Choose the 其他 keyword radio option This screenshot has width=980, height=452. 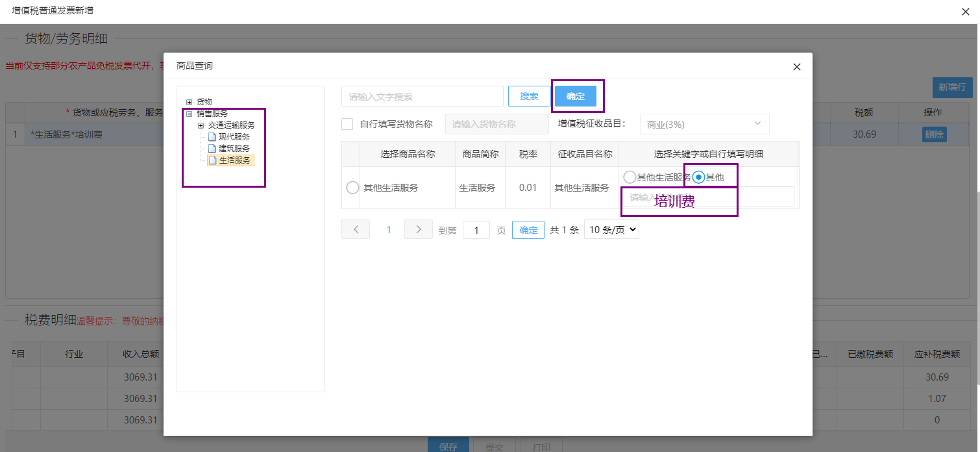(699, 177)
